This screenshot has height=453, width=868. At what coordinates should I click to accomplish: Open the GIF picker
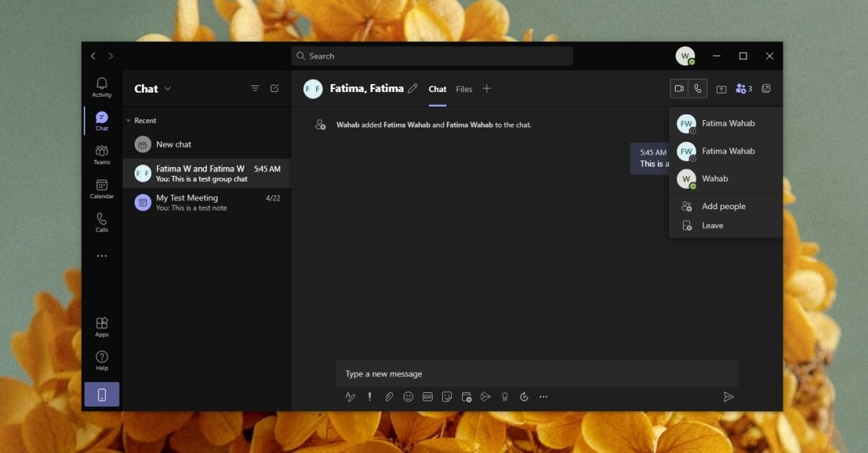[x=427, y=397]
